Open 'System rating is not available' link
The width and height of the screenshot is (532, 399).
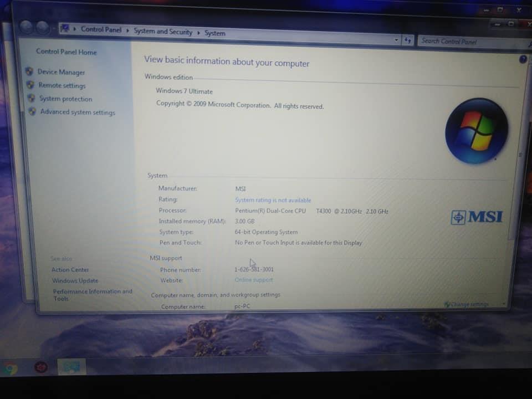pos(273,200)
